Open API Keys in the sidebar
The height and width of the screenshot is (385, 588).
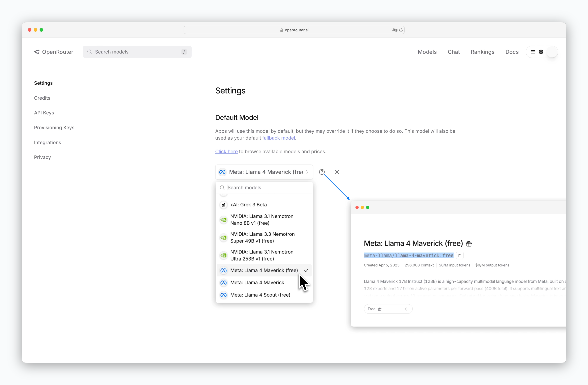(44, 112)
